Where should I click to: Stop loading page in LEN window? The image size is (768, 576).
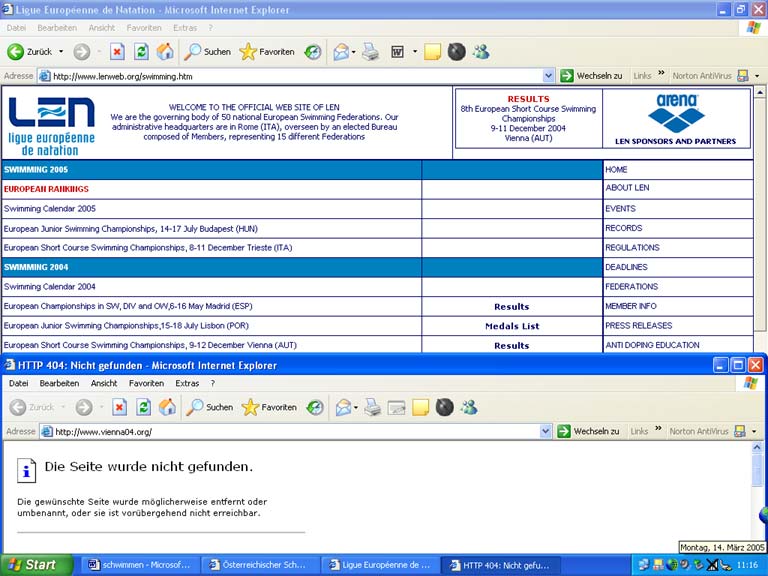click(117, 51)
